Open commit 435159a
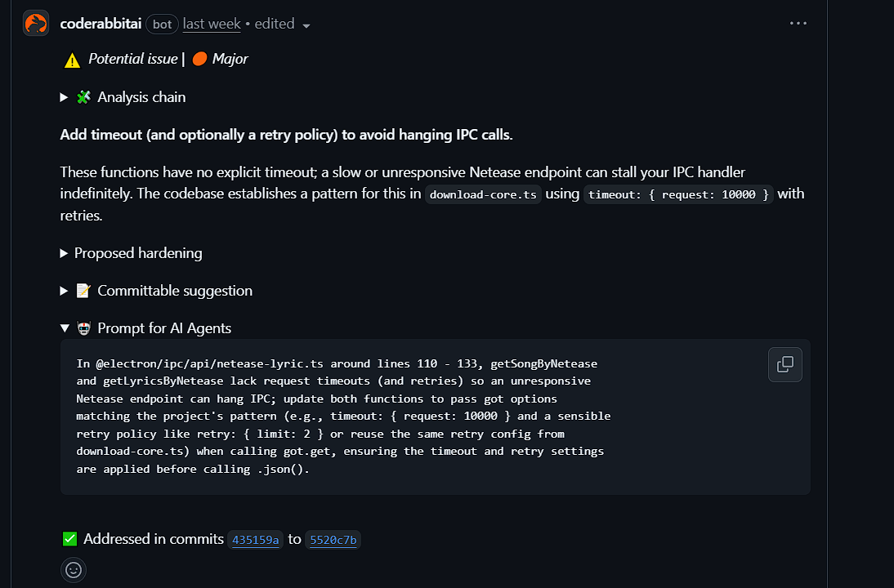The image size is (894, 588). (256, 540)
